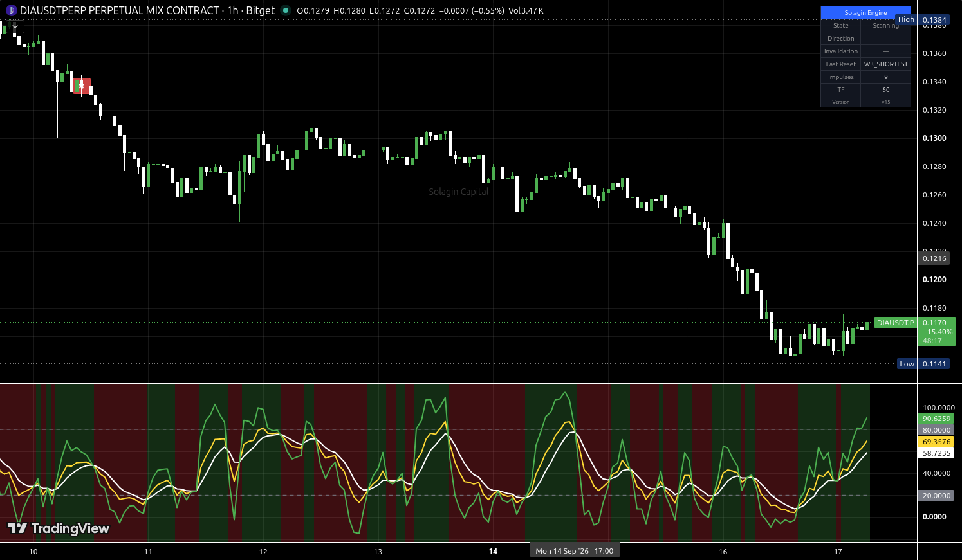Click the 12 date on the time axis
This screenshot has height=560, width=962.
click(263, 552)
